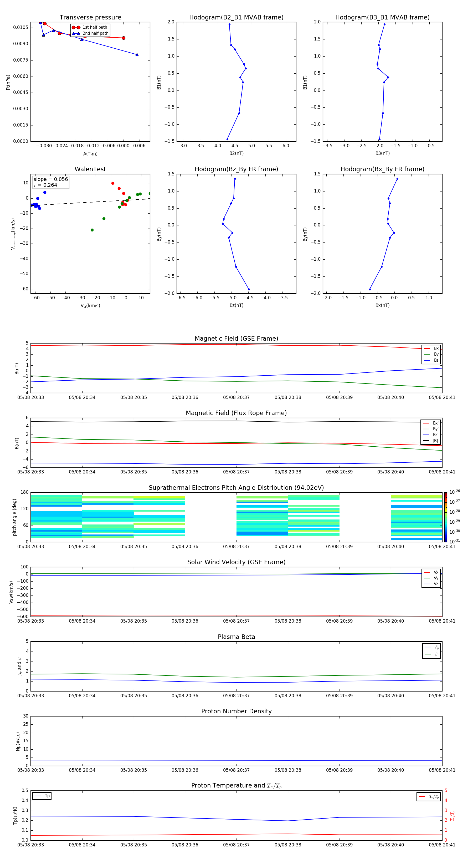The image size is (473, 868).
Task: Click the 'WalenTest' plot title
Action: (x=90, y=169)
